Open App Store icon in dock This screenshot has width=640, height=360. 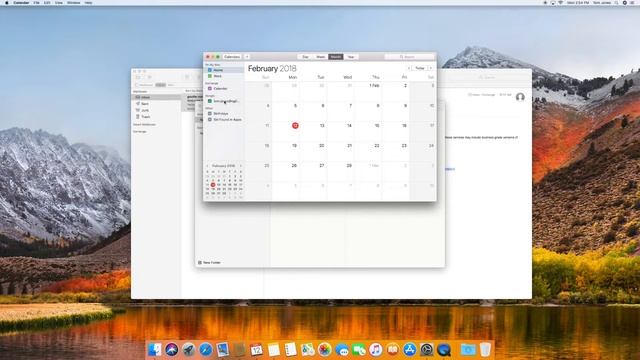pos(410,349)
